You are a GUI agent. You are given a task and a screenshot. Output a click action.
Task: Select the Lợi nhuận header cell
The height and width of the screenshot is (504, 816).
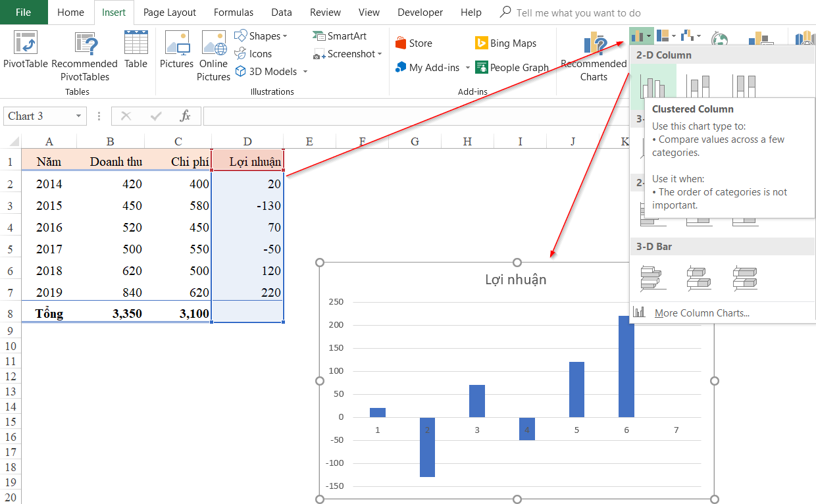[248, 161]
